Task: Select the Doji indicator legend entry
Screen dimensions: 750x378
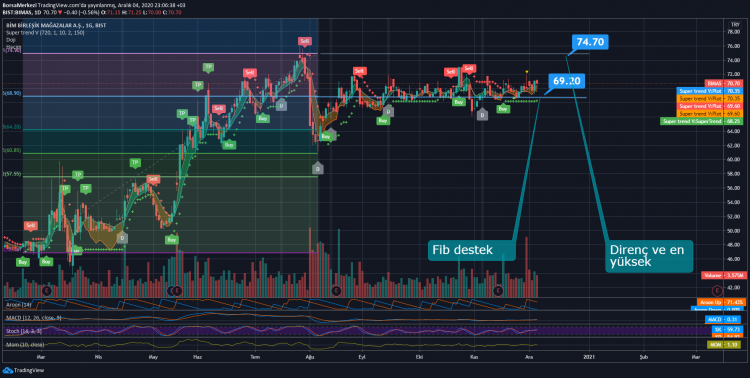Action: click(10, 40)
